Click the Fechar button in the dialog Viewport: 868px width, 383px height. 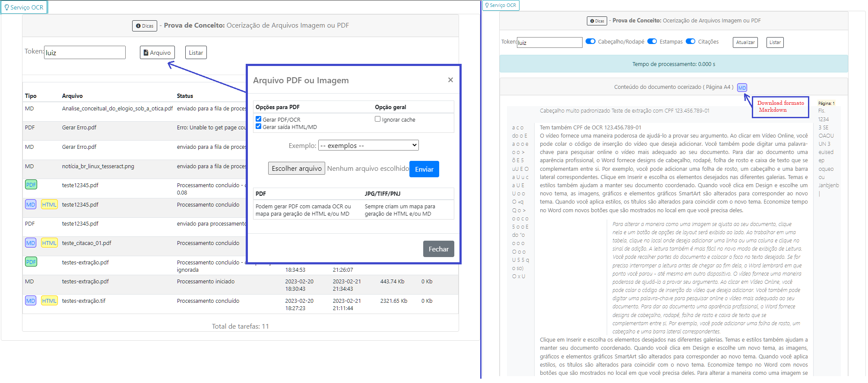click(438, 249)
